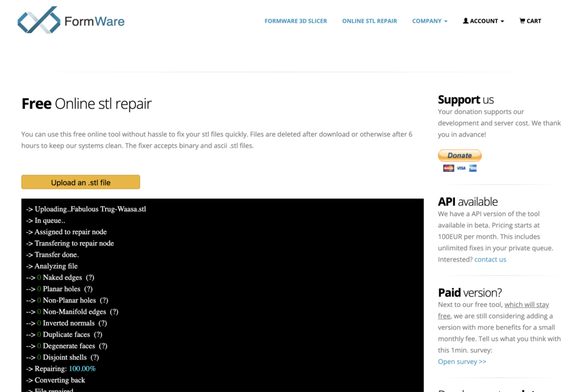
Task: Click the FormWare logo
Action: pyautogui.click(x=71, y=20)
